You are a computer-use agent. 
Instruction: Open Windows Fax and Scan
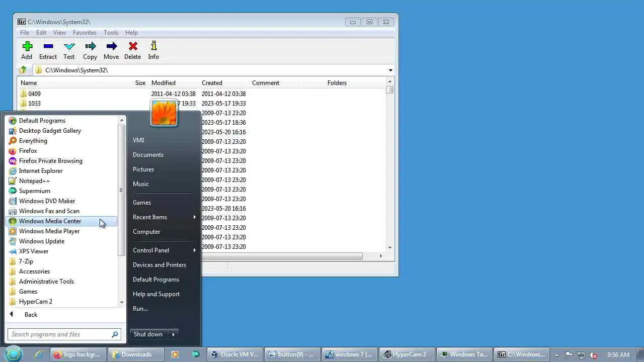(61, 211)
